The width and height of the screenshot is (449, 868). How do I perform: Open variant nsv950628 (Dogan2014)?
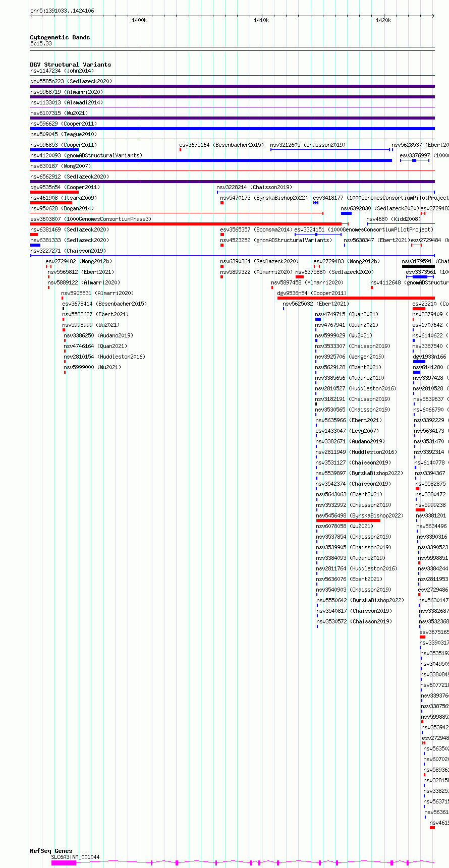coord(62,209)
